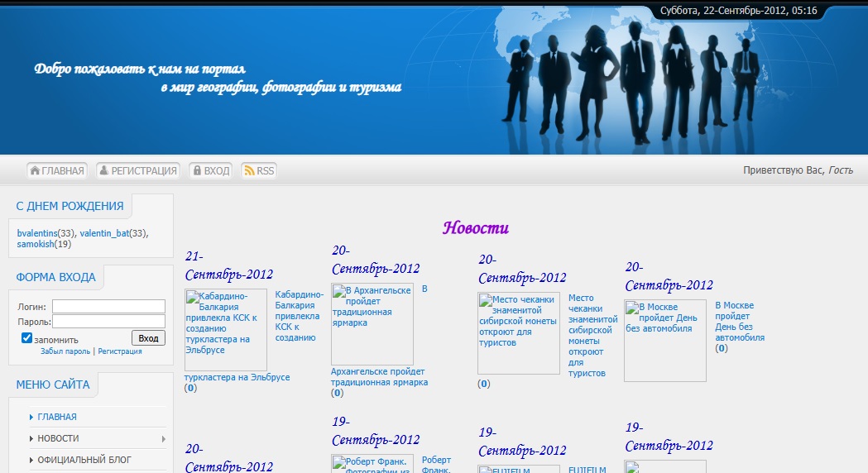Open ОФИЦИАЛЬНЫЙ БЛОГ in the site menu

pyautogui.click(x=84, y=460)
